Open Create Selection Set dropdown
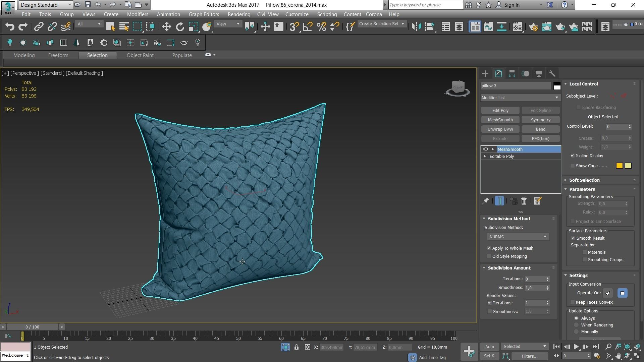Image resolution: width=644 pixels, height=362 pixels. [382, 24]
